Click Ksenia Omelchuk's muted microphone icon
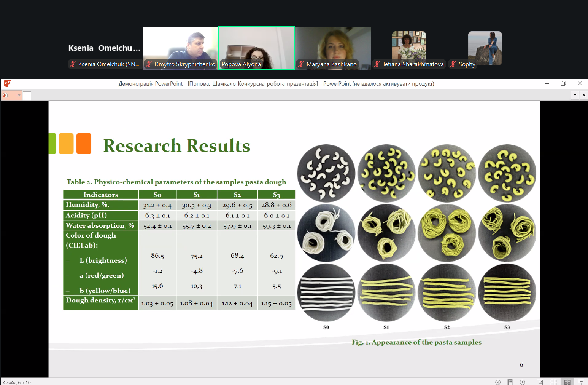The height and width of the screenshot is (385, 588). [73, 64]
